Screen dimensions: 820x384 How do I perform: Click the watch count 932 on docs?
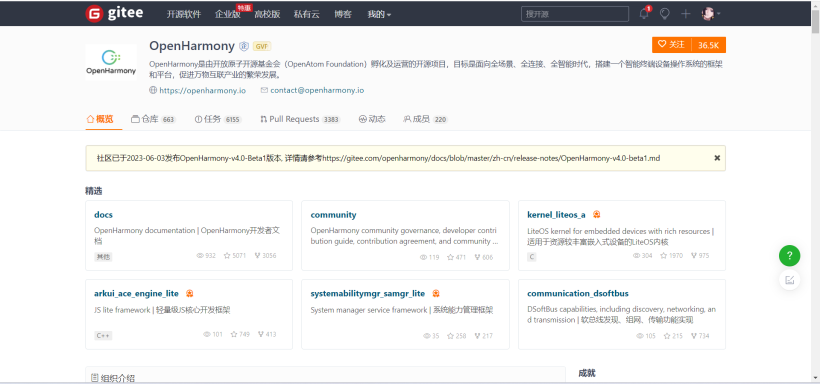pos(206,256)
